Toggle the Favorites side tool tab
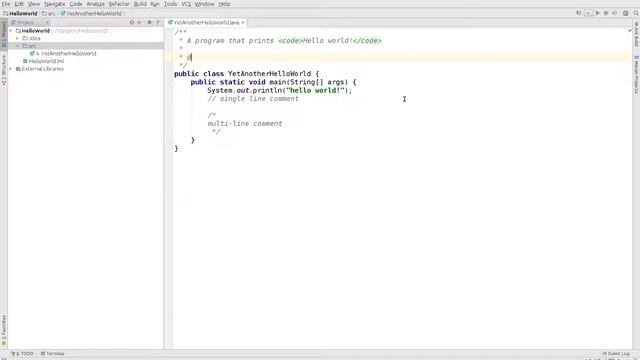The height and width of the screenshot is (360, 640). (x=4, y=331)
